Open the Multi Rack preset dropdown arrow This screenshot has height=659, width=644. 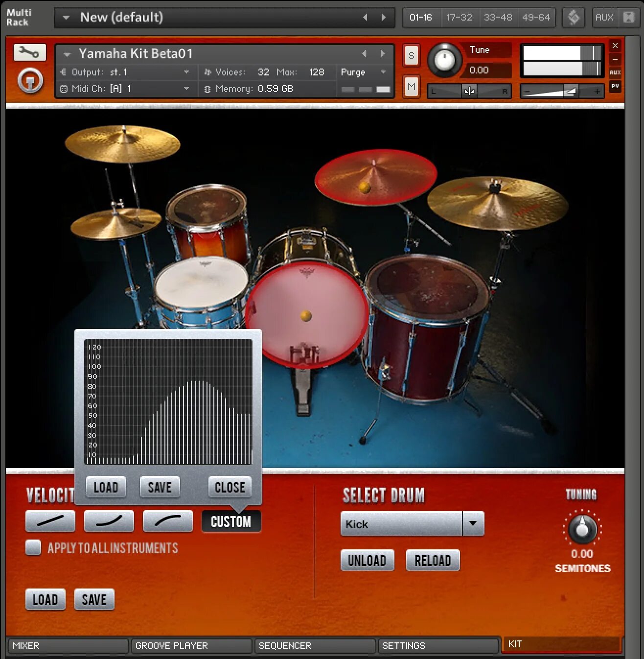tap(66, 18)
